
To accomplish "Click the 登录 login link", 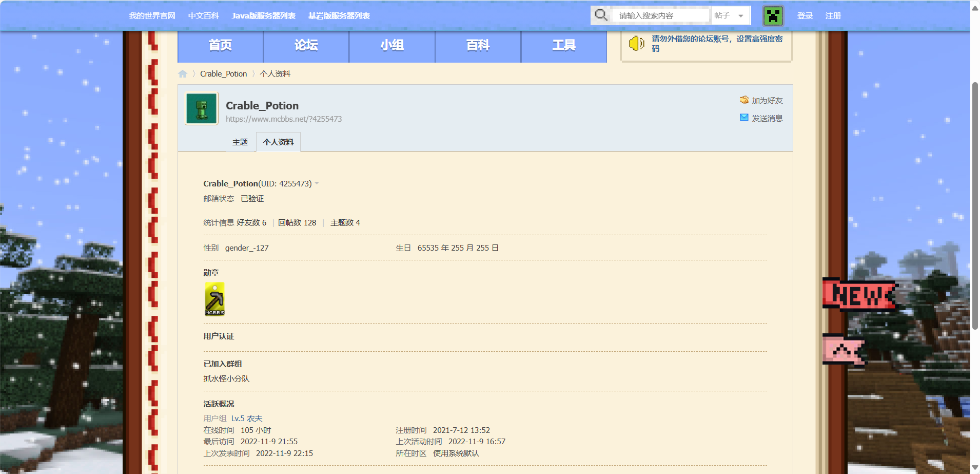I will 805,16.
